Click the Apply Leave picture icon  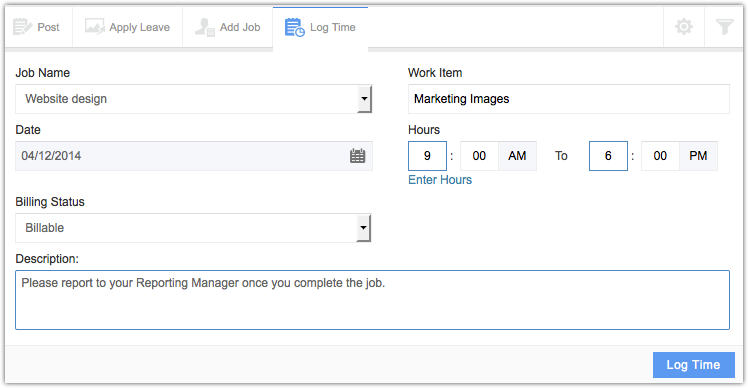tap(94, 27)
